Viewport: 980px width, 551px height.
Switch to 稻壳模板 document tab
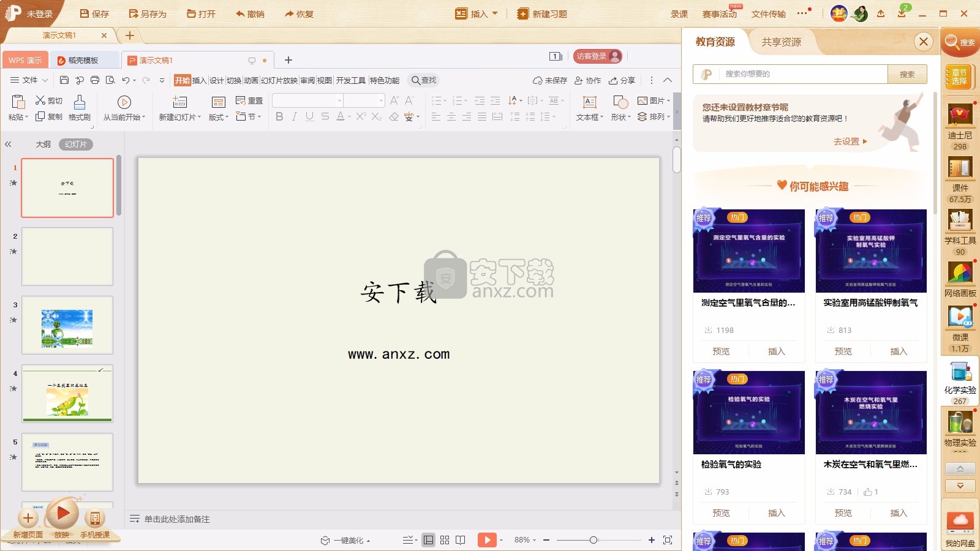click(85, 60)
